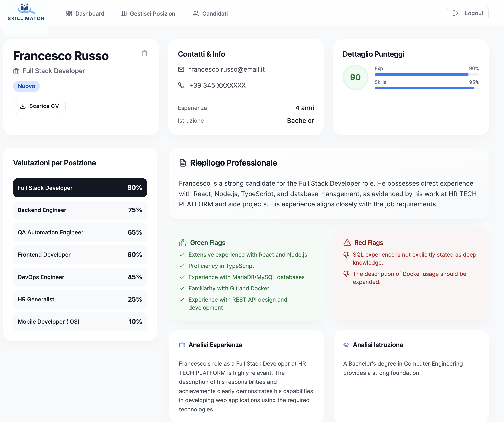
Task: Select the DevOps Engineer 45% evaluation
Action: tap(80, 277)
